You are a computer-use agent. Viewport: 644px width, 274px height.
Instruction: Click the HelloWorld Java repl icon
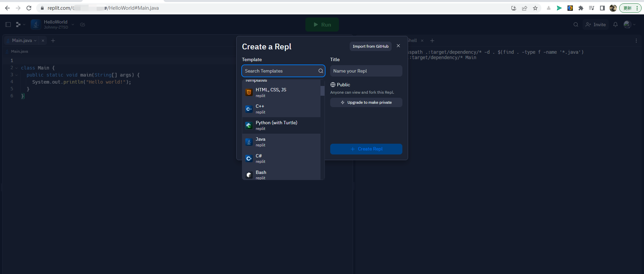click(x=36, y=25)
